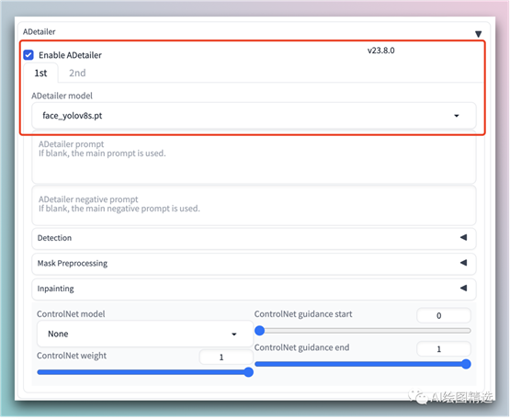Switch to the 2nd tab
The width and height of the screenshot is (510, 420).
pyautogui.click(x=77, y=73)
